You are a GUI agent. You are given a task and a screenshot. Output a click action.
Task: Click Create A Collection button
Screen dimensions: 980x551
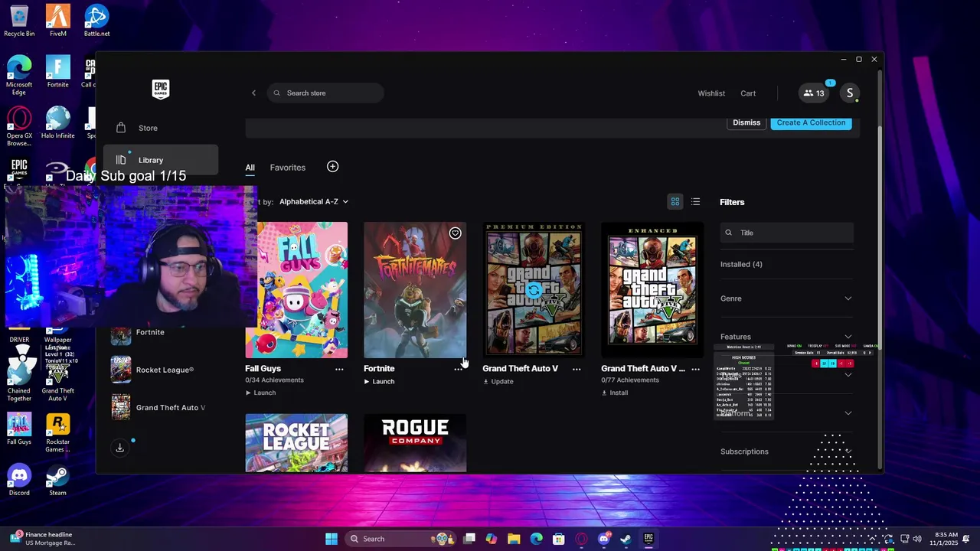coord(811,122)
